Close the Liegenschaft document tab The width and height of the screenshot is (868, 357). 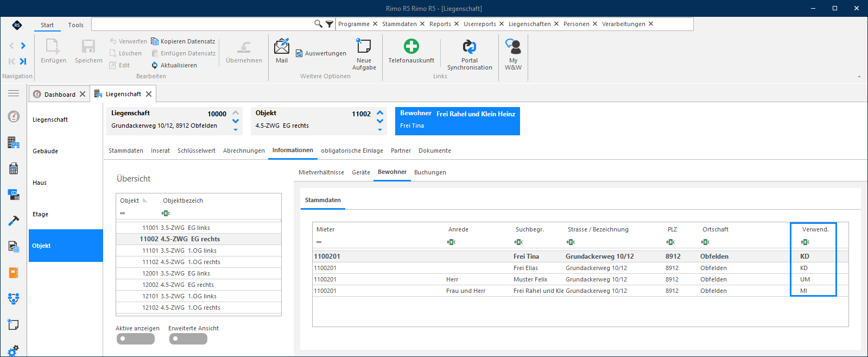point(149,94)
